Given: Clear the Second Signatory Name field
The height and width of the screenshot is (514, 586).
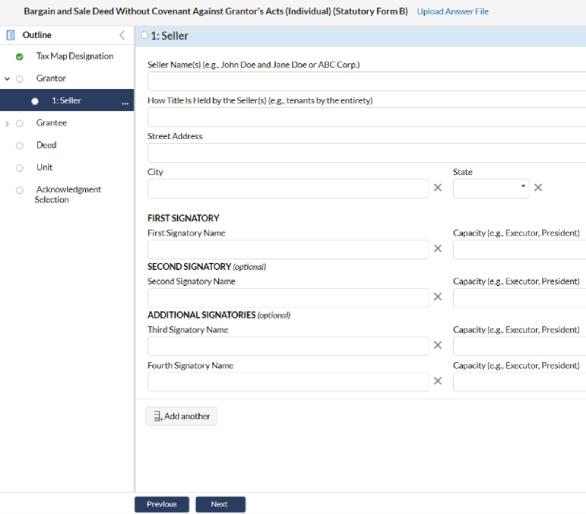Looking at the screenshot, I should coord(438,297).
